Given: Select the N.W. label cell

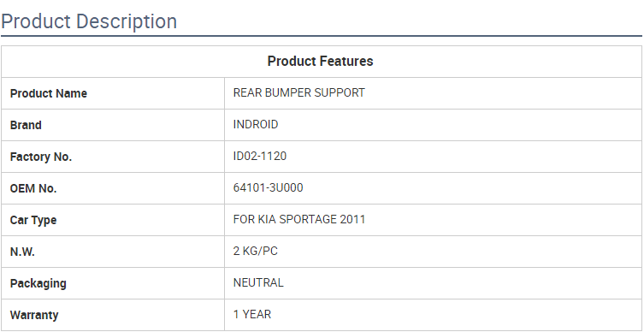Looking at the screenshot, I should [x=113, y=252].
